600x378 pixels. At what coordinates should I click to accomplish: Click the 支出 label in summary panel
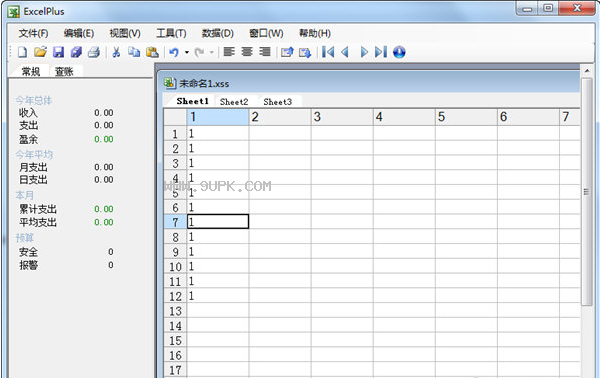pos(28,125)
